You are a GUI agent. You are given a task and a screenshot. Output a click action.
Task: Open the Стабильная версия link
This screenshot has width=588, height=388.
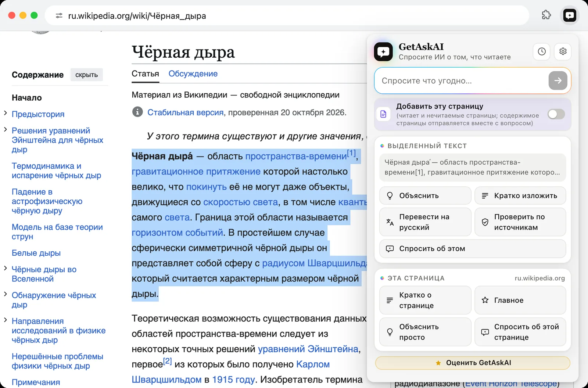pyautogui.click(x=185, y=112)
